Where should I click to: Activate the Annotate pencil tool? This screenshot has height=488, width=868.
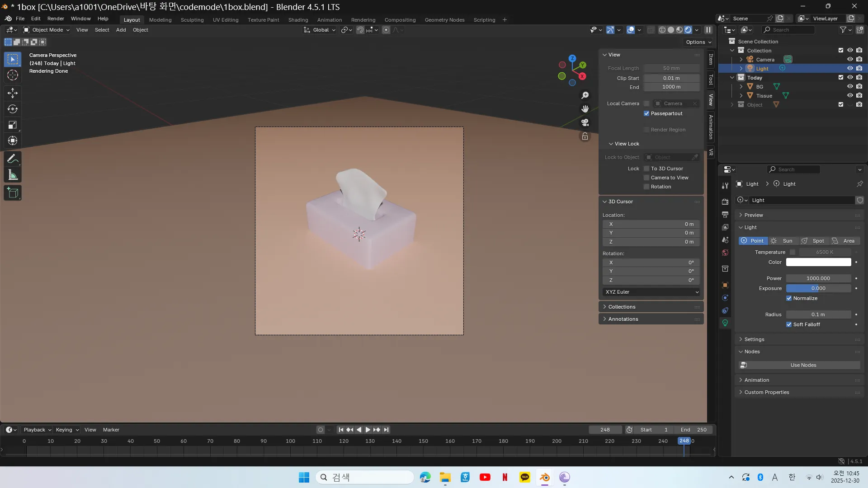point(13,159)
